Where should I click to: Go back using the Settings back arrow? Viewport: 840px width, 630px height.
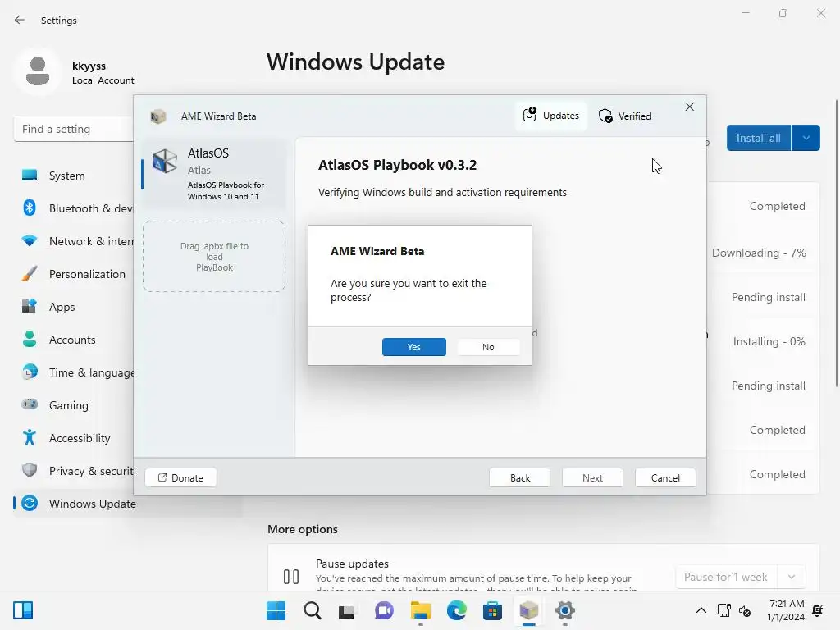click(20, 20)
